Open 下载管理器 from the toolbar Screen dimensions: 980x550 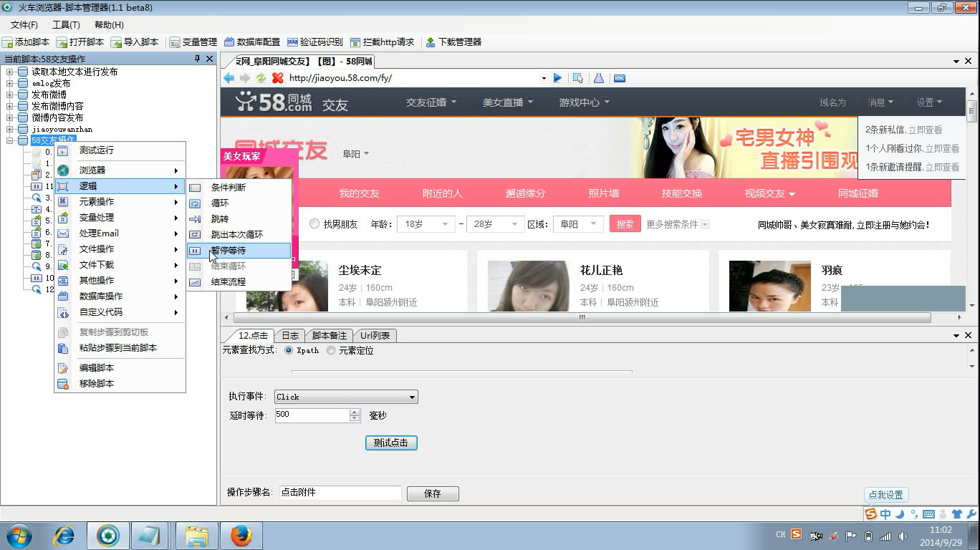coord(453,42)
